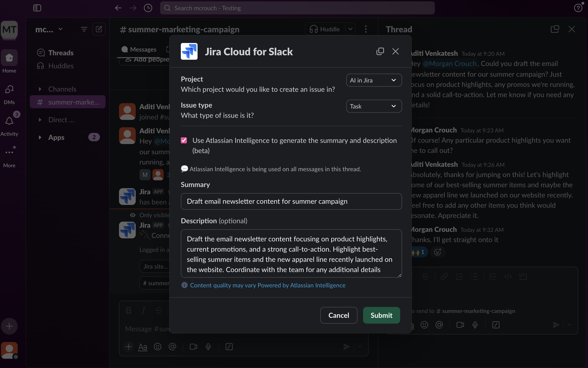Click the sidebar toggle icon
Image resolution: width=588 pixels, height=368 pixels.
point(37,8)
